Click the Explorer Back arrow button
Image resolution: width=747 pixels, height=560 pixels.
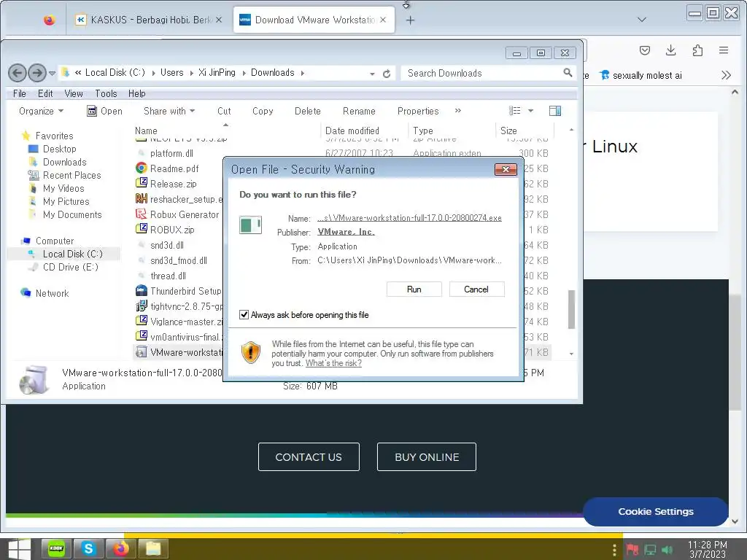click(x=18, y=73)
